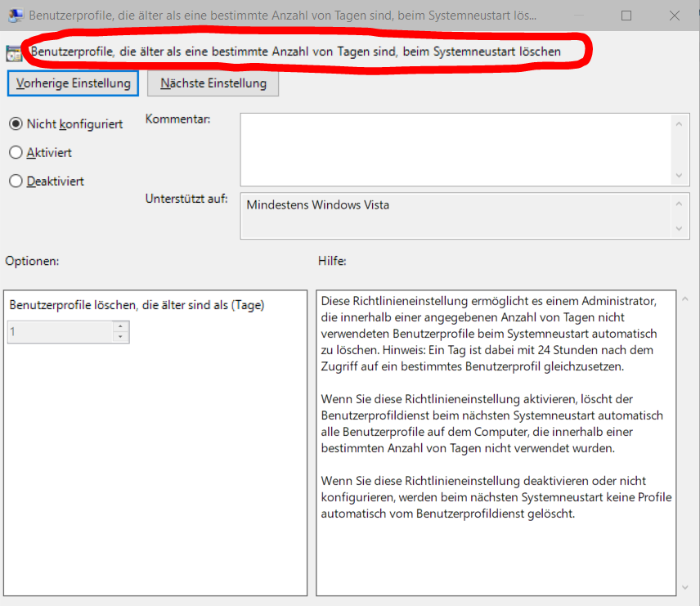Open the Nächste Einstellung
700x606 pixels.
point(213,83)
